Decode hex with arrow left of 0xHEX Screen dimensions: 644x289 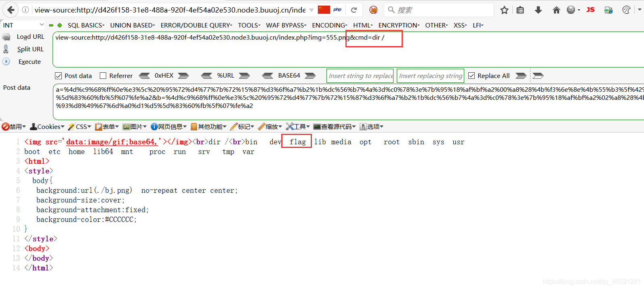pos(144,76)
